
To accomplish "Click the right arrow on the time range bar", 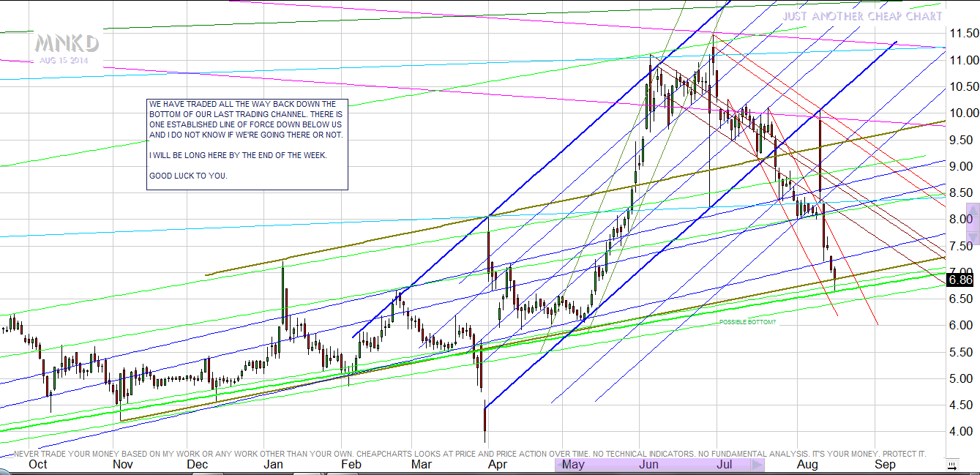I will (x=758, y=465).
